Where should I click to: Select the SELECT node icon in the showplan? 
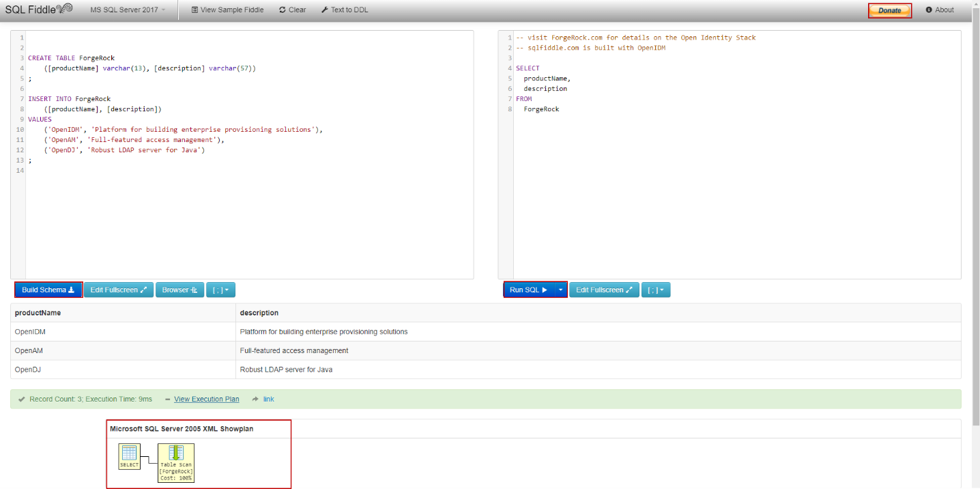129,456
